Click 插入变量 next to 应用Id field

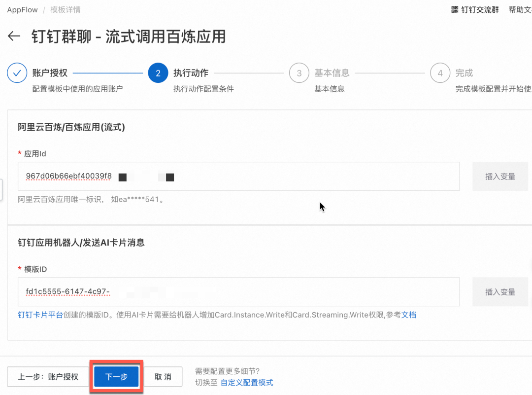pyautogui.click(x=500, y=177)
